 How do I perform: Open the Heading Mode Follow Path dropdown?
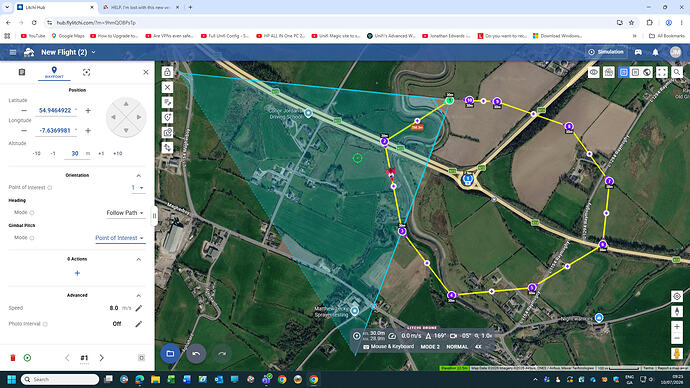(125, 213)
